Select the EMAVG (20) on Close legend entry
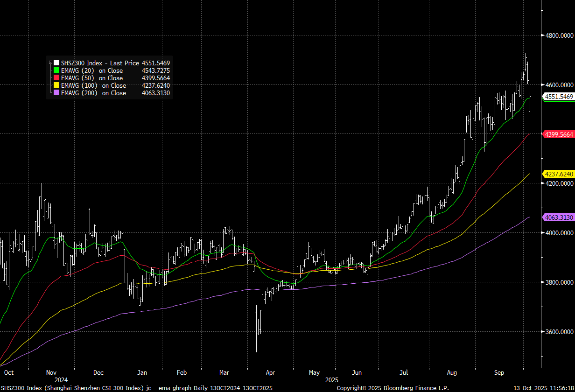Image resolution: width=575 pixels, height=392 pixels. [92, 70]
